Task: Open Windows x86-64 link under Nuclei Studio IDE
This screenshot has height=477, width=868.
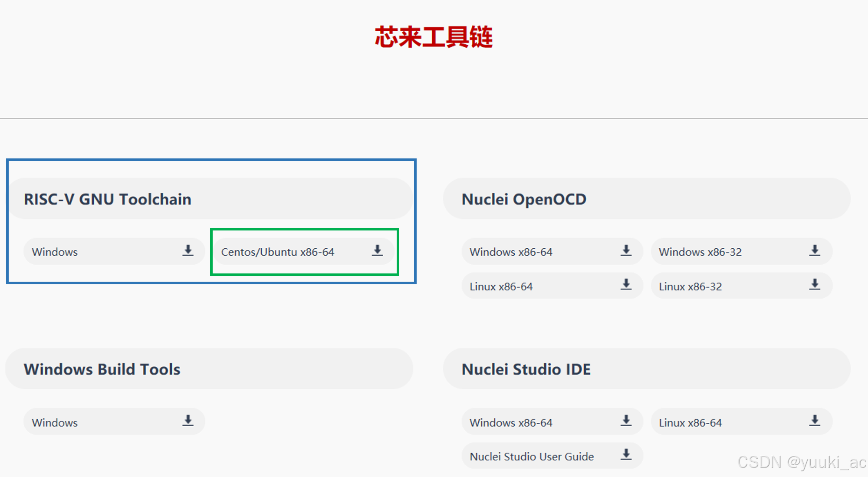Action: (x=552, y=421)
